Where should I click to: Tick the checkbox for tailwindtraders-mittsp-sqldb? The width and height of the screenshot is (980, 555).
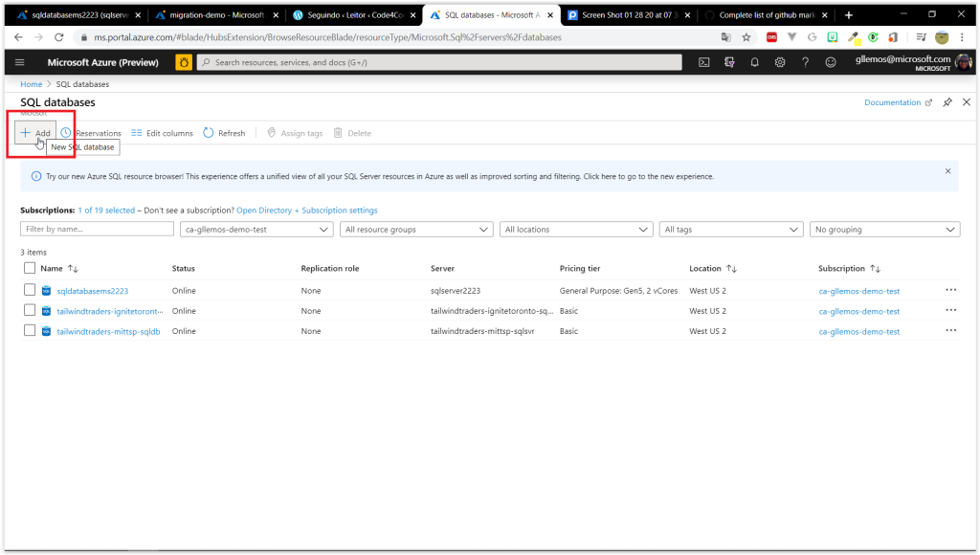[x=30, y=331]
